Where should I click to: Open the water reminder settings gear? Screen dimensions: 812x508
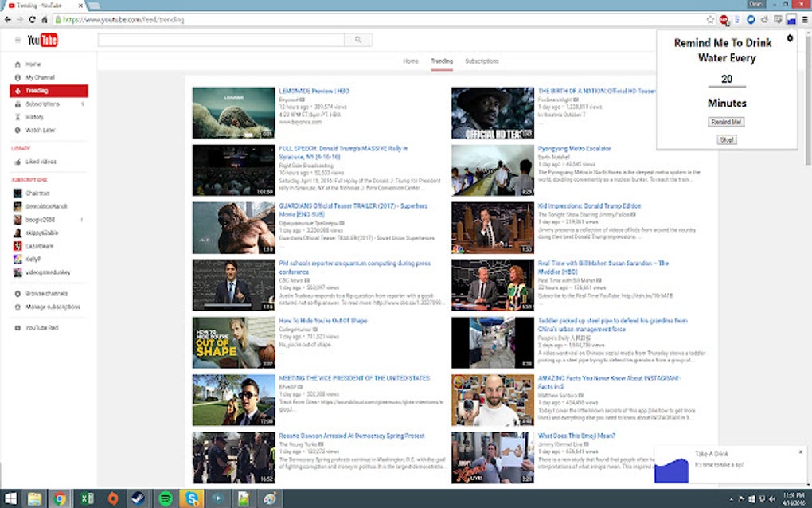click(x=790, y=37)
